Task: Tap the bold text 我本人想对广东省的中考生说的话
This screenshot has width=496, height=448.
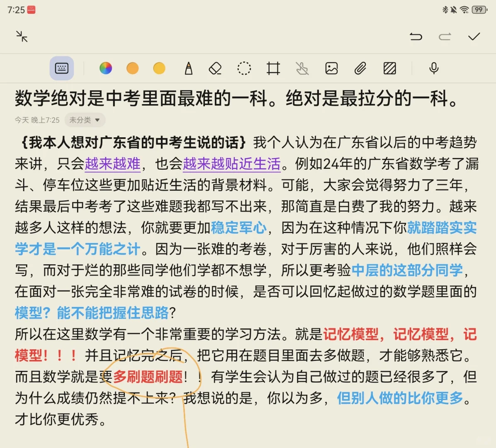Action: pos(134,143)
